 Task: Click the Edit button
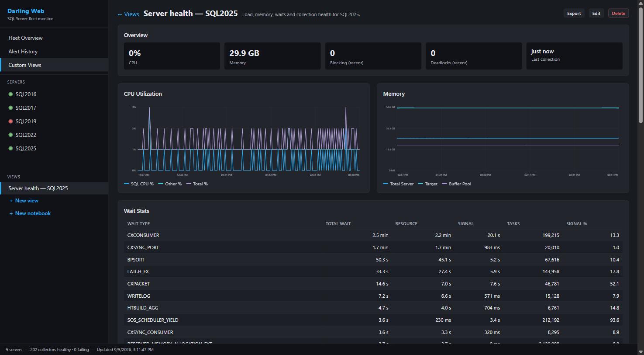point(596,14)
